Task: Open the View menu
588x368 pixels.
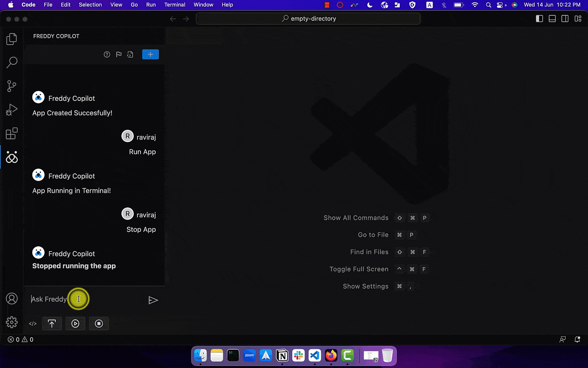Action: click(116, 5)
